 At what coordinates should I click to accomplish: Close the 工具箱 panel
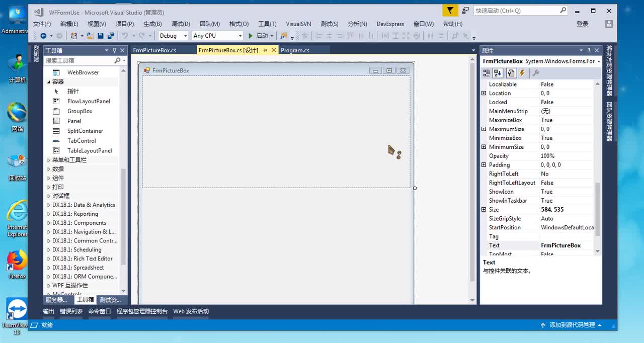122,50
